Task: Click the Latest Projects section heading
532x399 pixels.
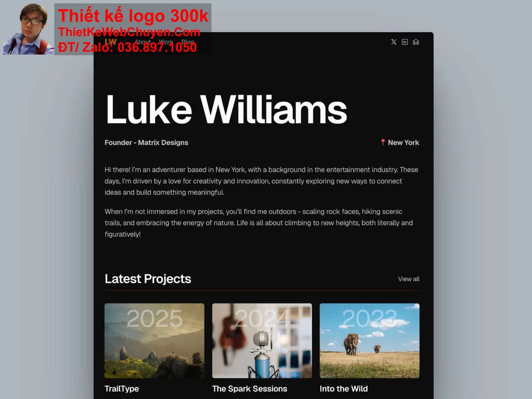Action: pyautogui.click(x=148, y=279)
